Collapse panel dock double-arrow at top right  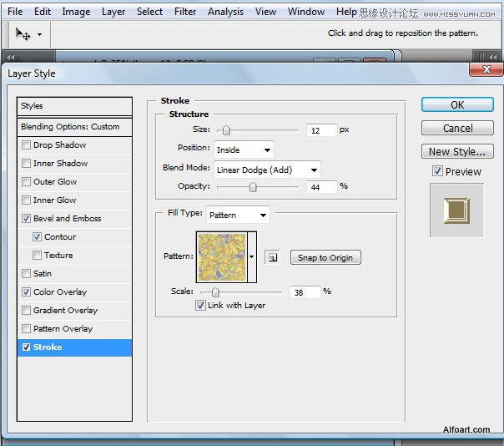(x=493, y=57)
